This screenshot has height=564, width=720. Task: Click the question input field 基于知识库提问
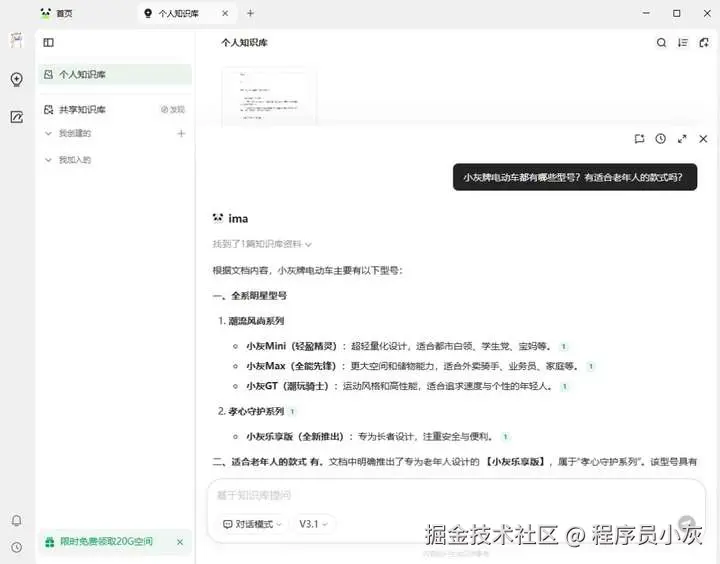coord(456,495)
